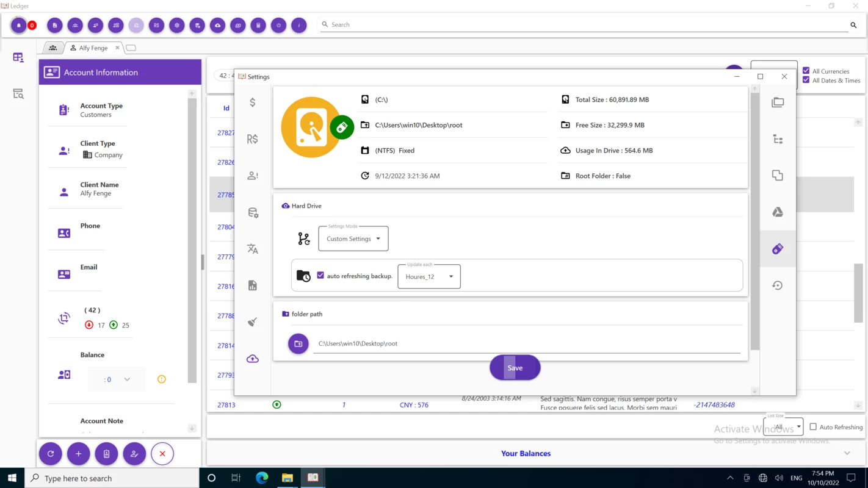Open the database toolbar button
868x488 pixels.
point(197,25)
